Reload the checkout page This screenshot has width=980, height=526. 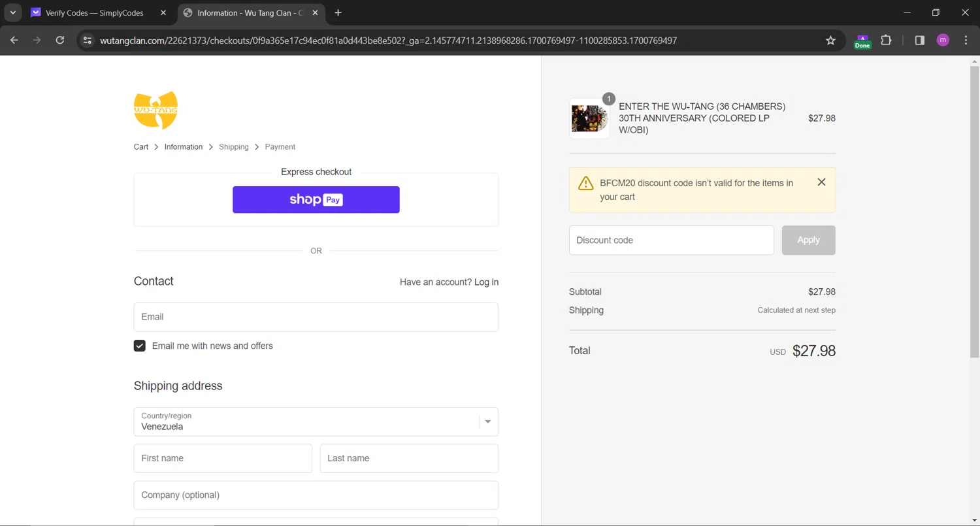coord(60,41)
